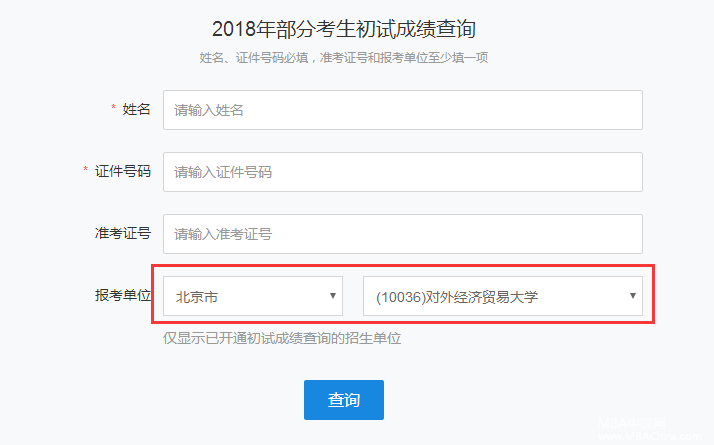Open the (10036)对外经济贸易大学 school dropdown
The width and height of the screenshot is (714, 445).
502,296
